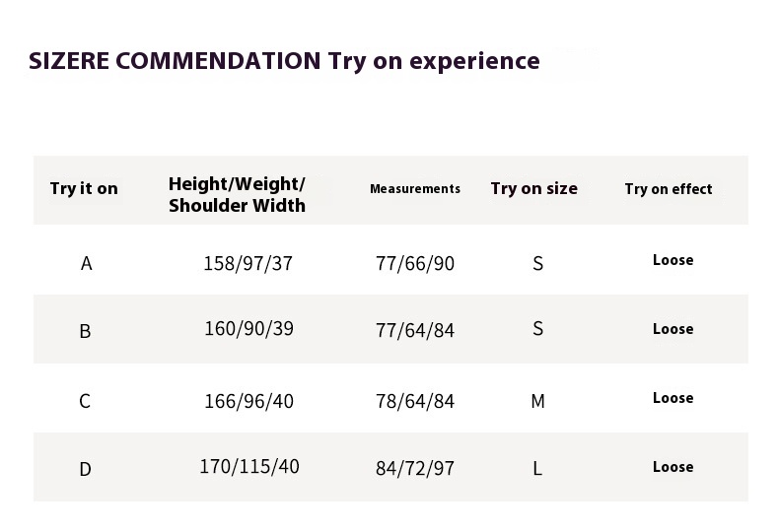
Task: Click the 166/96/40 cell
Action: (248, 401)
